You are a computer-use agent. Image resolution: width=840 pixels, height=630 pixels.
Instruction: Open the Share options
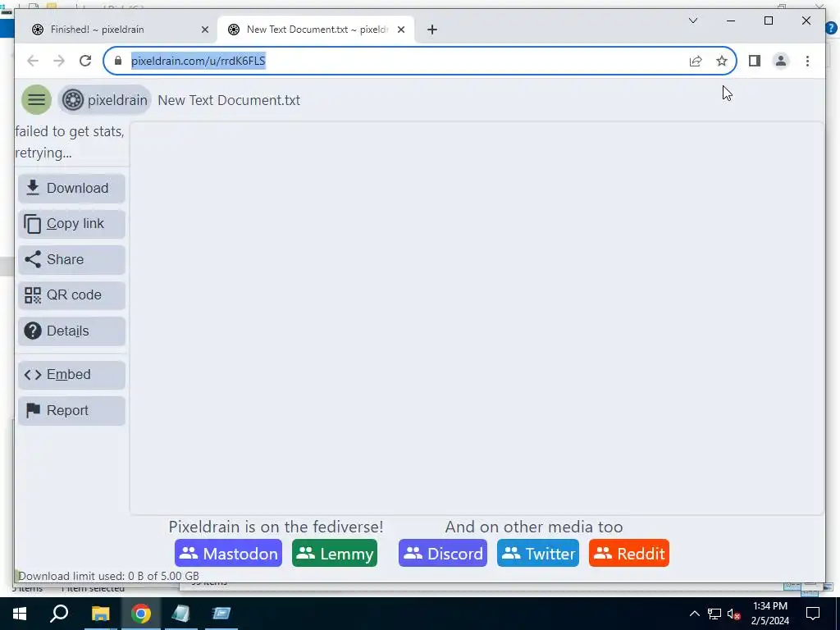pyautogui.click(x=72, y=260)
